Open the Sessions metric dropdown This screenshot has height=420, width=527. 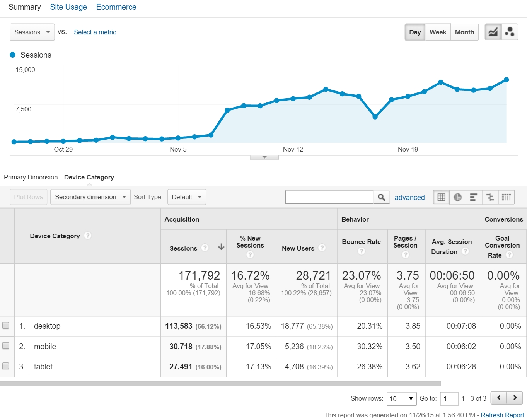32,32
